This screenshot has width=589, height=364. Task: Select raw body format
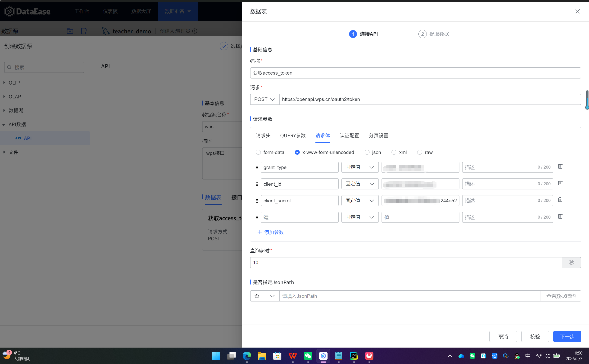[420, 152]
